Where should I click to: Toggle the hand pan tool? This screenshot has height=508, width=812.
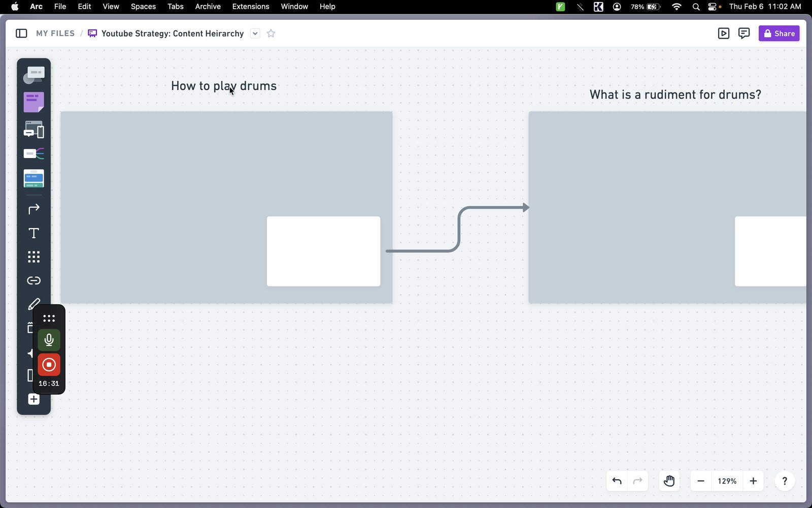point(669,481)
